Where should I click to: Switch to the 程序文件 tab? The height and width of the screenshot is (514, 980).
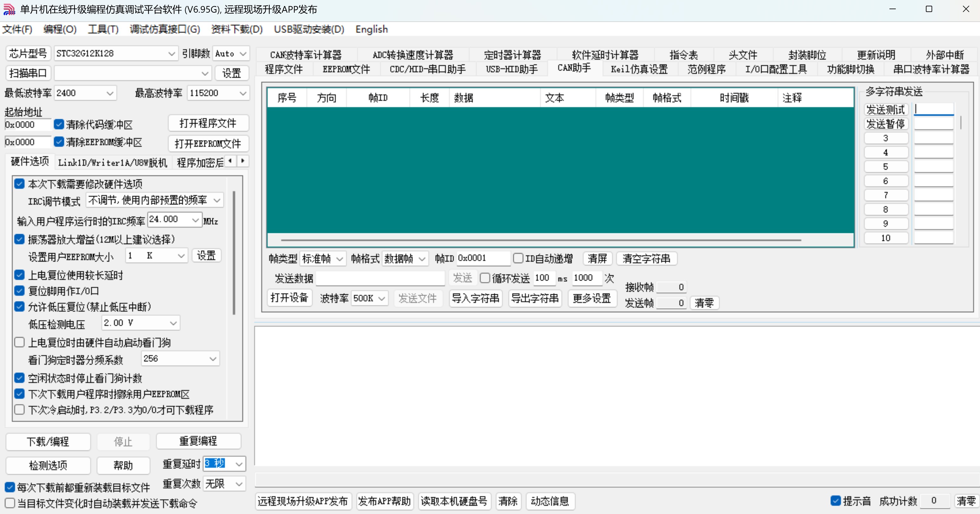[x=284, y=69]
